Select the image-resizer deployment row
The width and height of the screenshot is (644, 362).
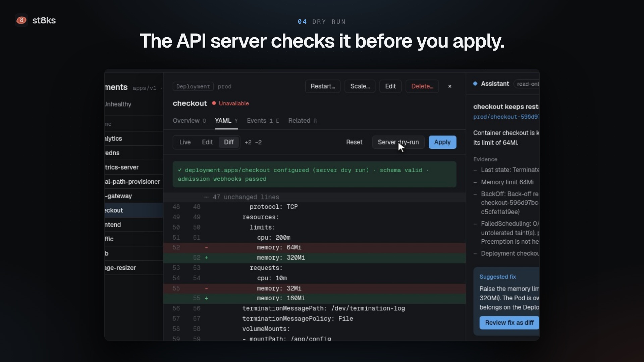133,268
